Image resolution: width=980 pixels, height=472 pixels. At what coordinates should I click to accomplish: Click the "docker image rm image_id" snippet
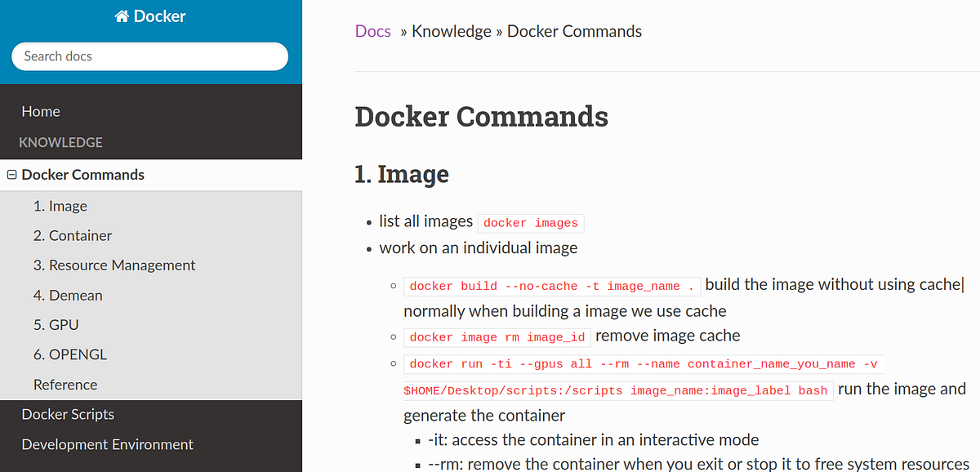(x=497, y=337)
